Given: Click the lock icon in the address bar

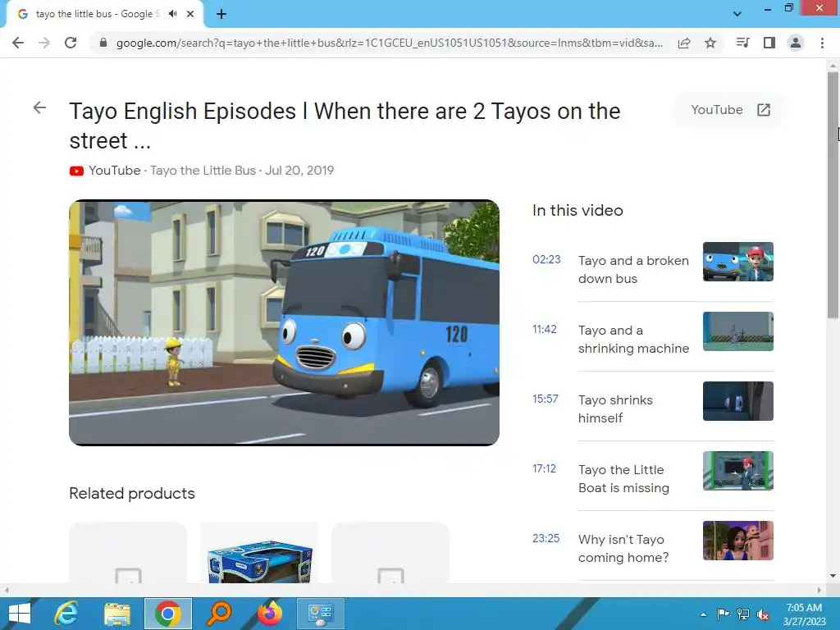Looking at the screenshot, I should 103,43.
